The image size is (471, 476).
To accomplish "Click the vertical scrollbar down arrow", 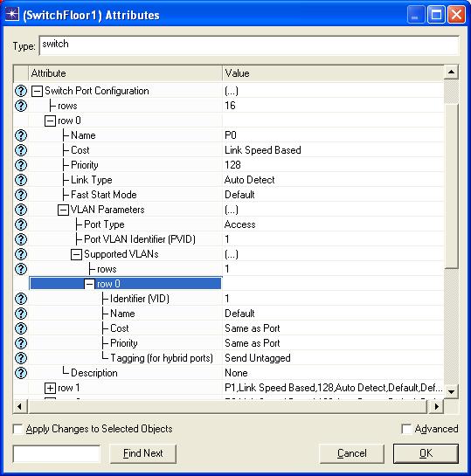I will click(x=451, y=391).
